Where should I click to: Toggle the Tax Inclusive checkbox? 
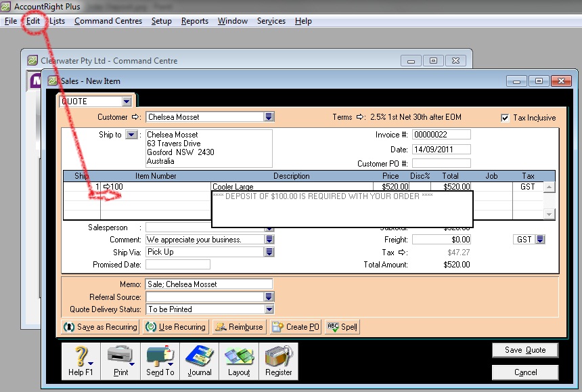(505, 118)
